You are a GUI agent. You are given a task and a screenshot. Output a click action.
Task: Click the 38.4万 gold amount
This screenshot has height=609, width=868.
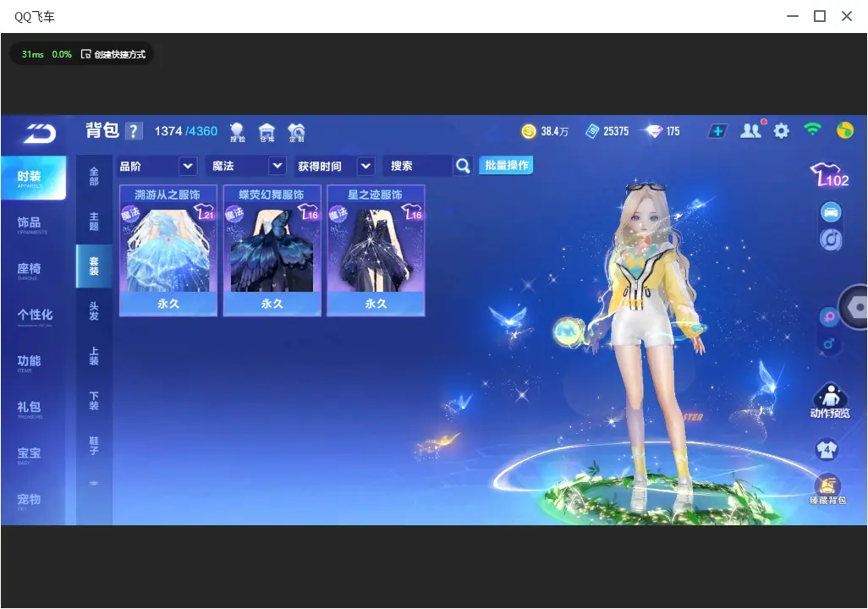[555, 131]
